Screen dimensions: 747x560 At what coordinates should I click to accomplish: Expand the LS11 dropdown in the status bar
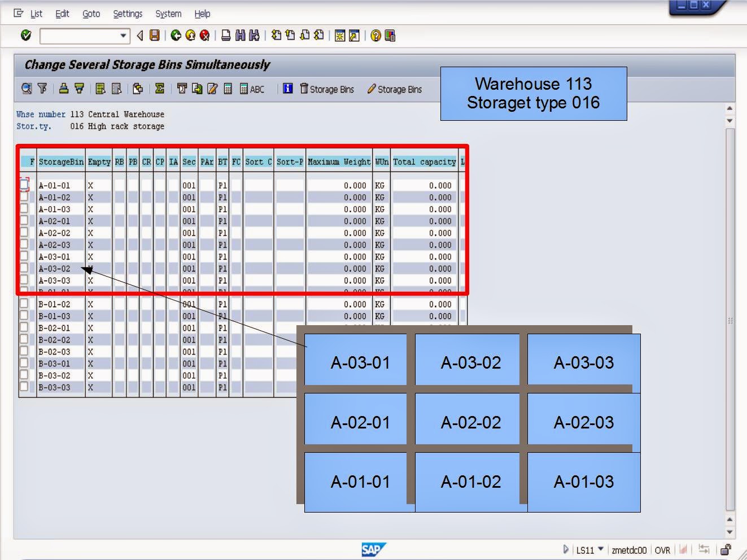600,550
